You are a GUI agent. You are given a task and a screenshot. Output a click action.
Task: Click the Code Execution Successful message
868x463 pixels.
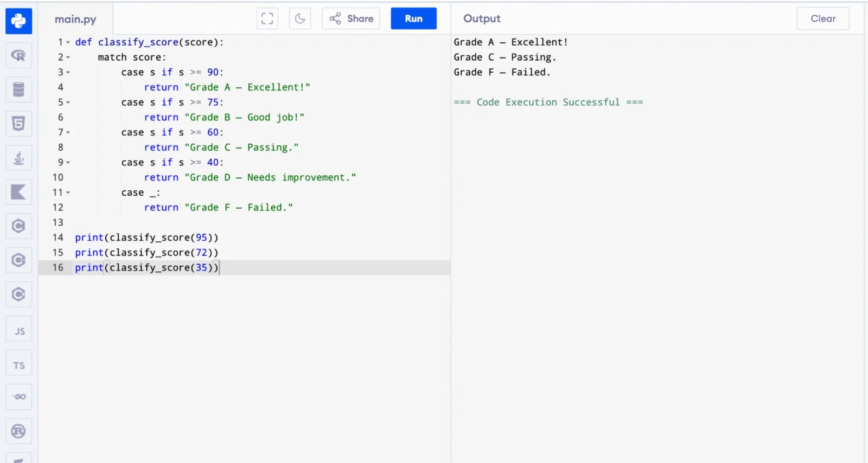coord(548,102)
